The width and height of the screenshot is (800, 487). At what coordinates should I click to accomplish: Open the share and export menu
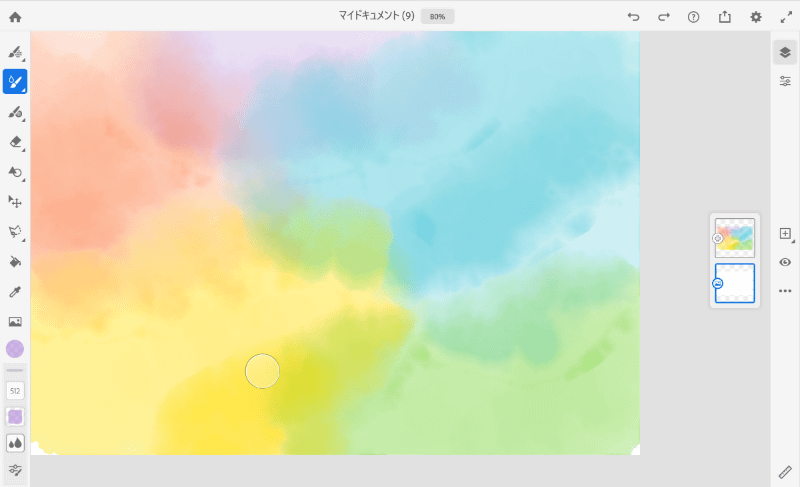(724, 17)
